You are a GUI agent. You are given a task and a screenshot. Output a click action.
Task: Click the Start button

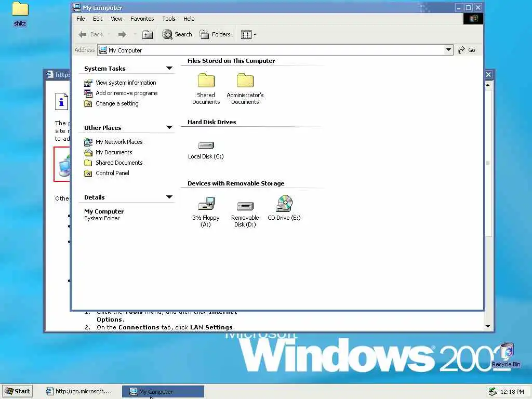pos(18,391)
